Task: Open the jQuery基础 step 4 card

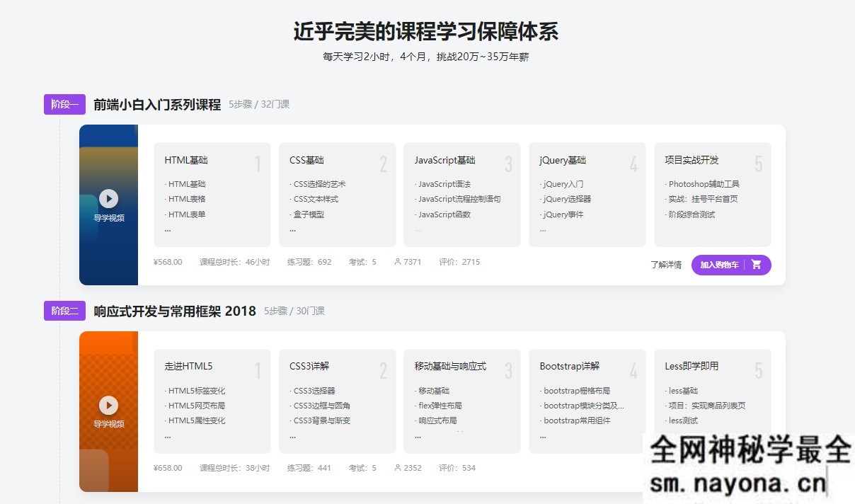Action: pyautogui.click(x=587, y=195)
